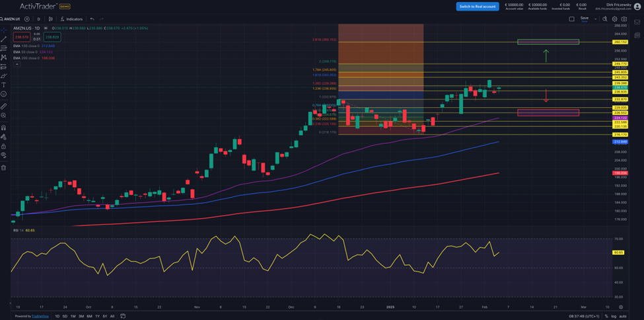This screenshot has height=320, width=644.
Task: Open the D timeframe interval selector
Action: click(x=38, y=19)
